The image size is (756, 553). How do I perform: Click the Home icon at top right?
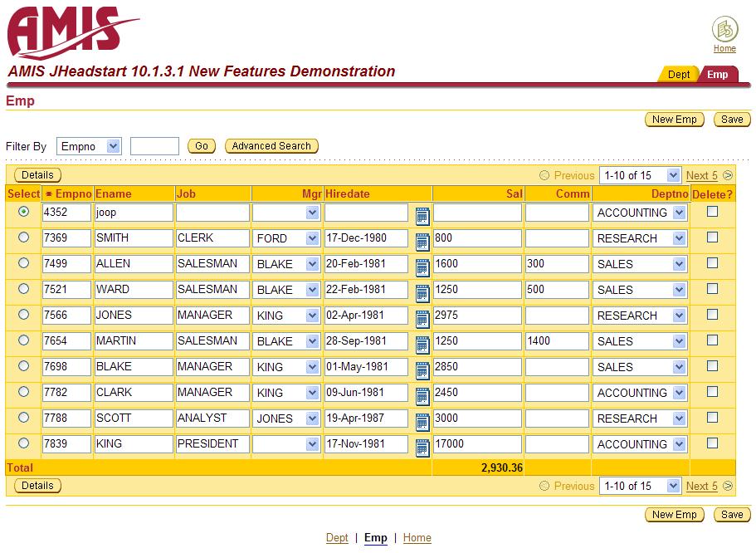tap(724, 29)
